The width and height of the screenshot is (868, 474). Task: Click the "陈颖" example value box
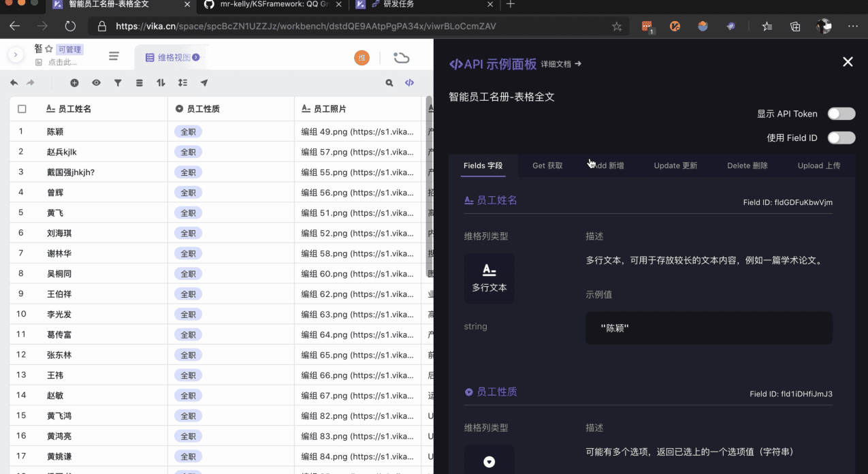click(x=709, y=328)
